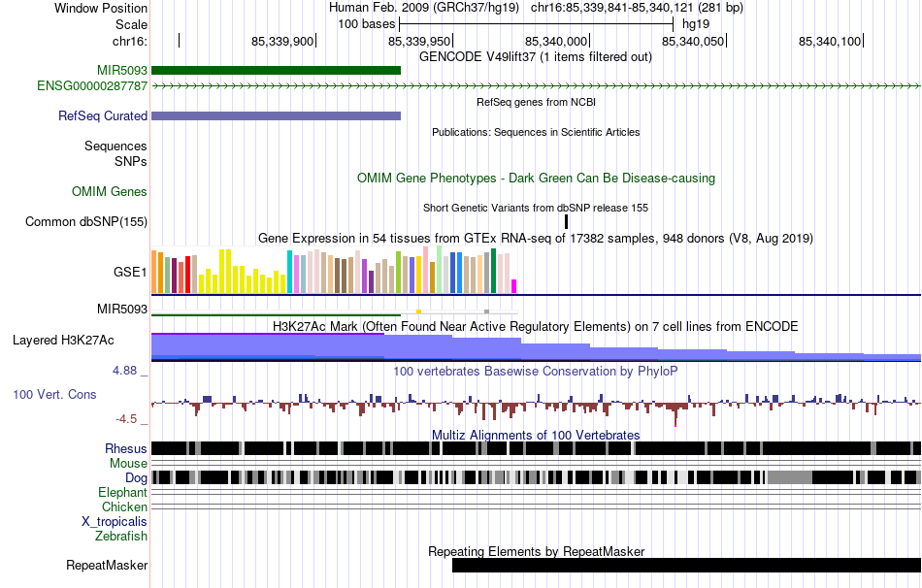Select the Elephant alignment label
The height and width of the screenshot is (588, 922).
(x=122, y=493)
